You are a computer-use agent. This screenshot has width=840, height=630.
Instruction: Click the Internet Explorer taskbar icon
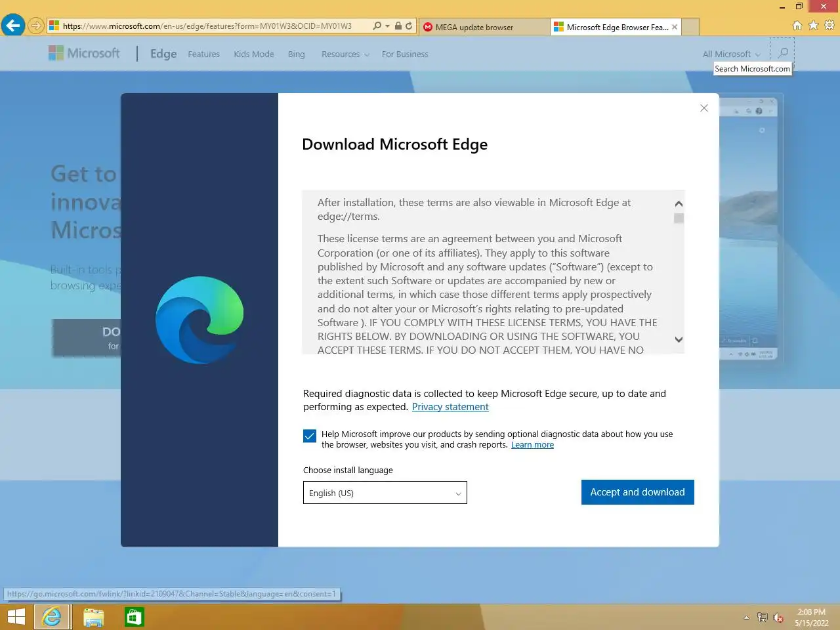pyautogui.click(x=51, y=617)
